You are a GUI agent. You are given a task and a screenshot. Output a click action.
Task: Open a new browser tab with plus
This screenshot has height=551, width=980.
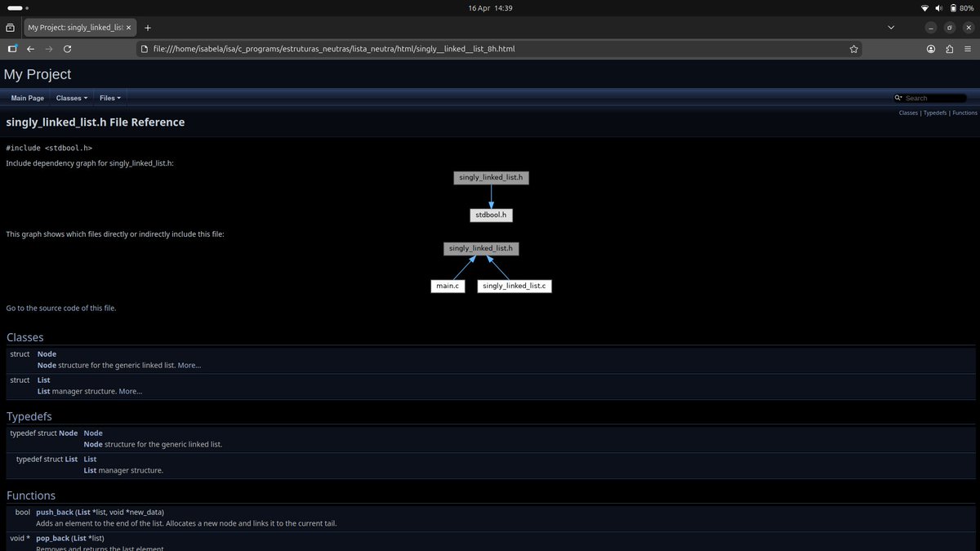[x=148, y=27]
